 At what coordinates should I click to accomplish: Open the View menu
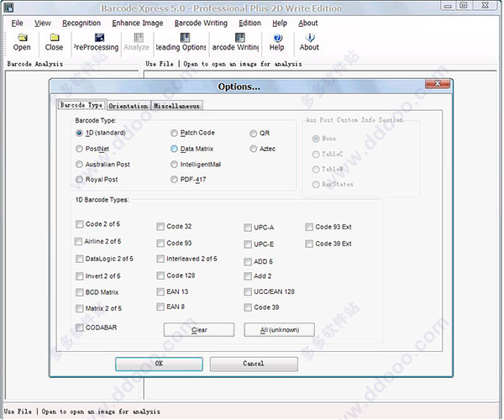43,24
